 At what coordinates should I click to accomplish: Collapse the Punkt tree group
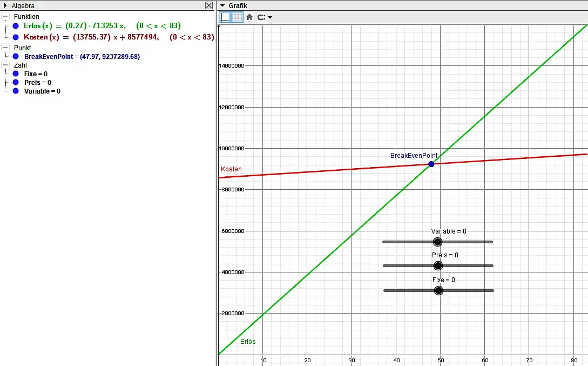5,48
